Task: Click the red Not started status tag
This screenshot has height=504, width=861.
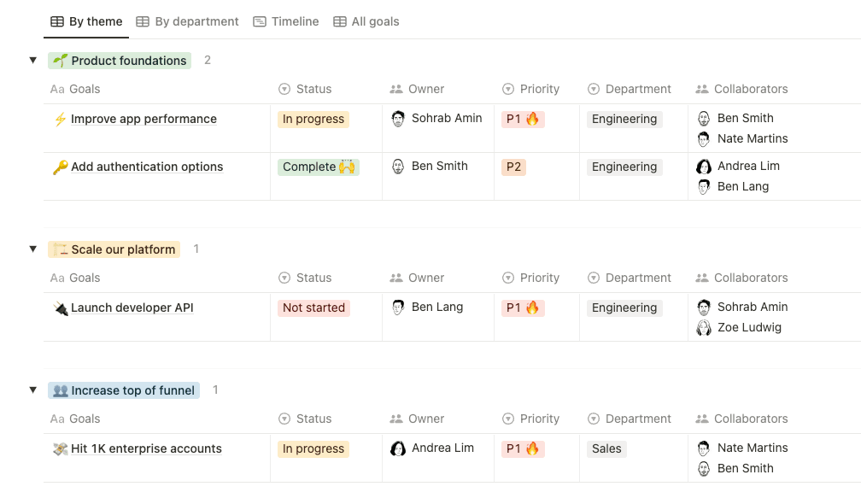Action: coord(313,308)
